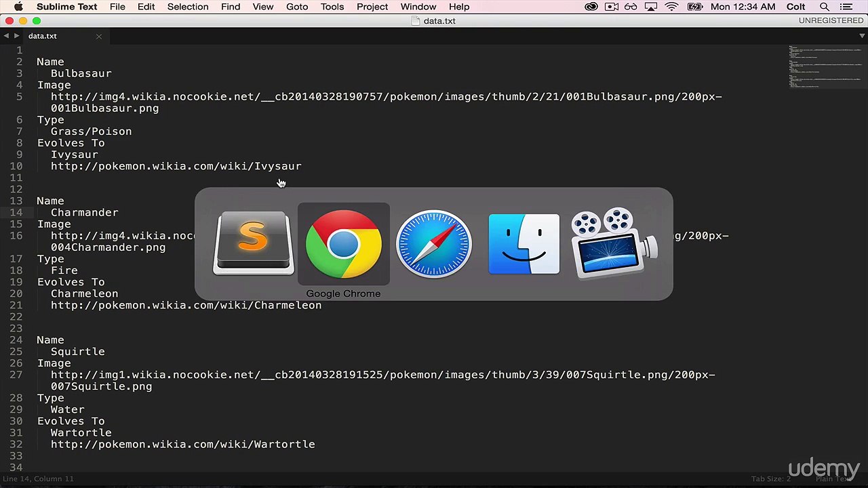
Task: Select the film-reel screen recorder app icon
Action: [x=614, y=243]
